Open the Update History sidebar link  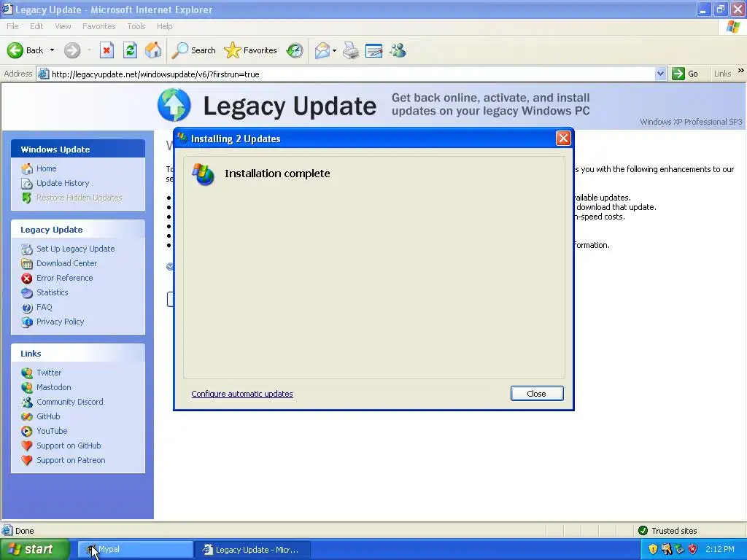63,183
